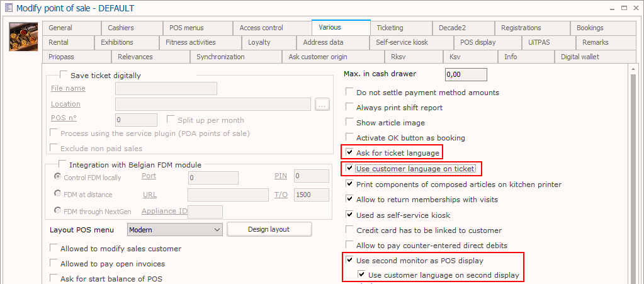This screenshot has width=644, height=284.
Task: Click the window title bar app icon
Action: pyautogui.click(x=7, y=8)
